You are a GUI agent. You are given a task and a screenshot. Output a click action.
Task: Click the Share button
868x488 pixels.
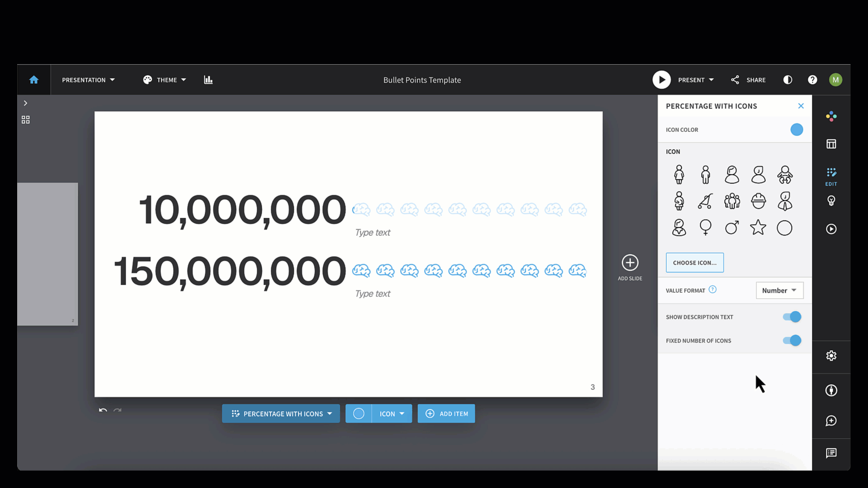(748, 80)
